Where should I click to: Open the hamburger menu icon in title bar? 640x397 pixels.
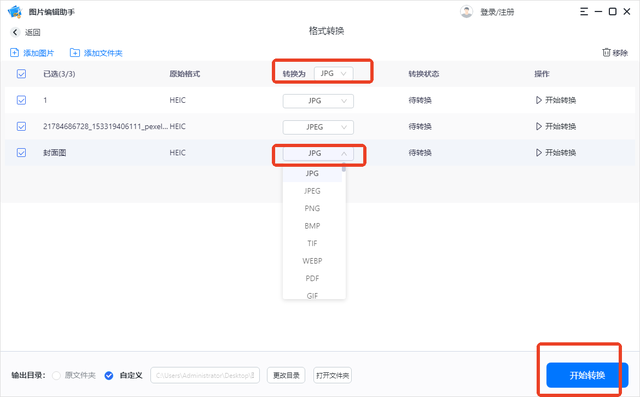pos(584,11)
